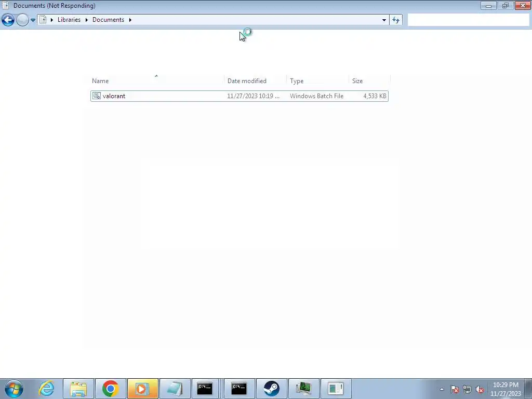
Task: Click the muted volume tray icon
Action: point(480,389)
